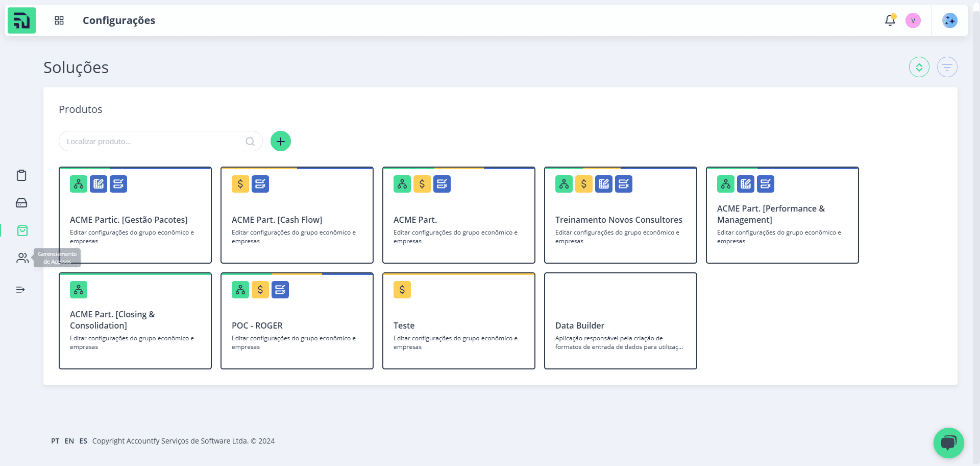Open the ACME Part. [Performance & Management] title

(771, 214)
